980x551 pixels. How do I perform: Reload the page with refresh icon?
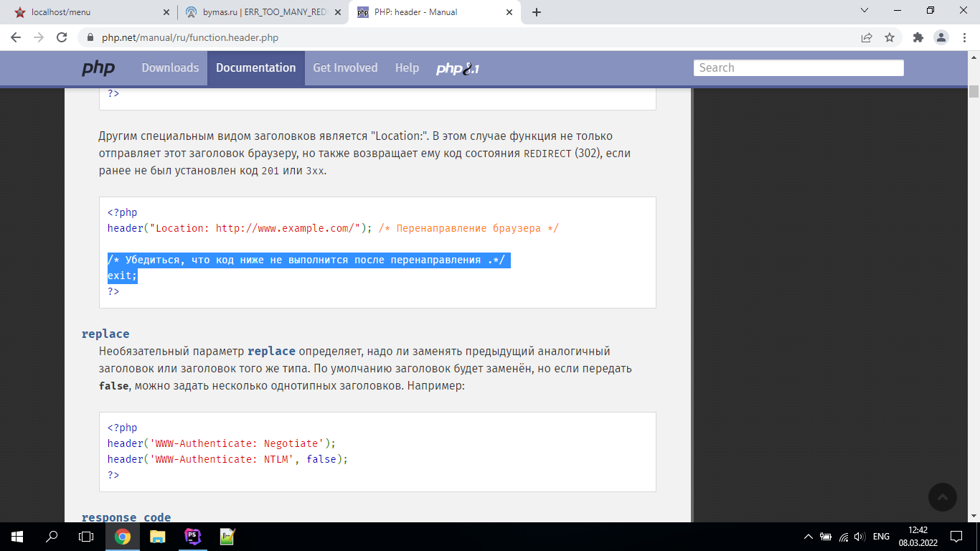62,37
